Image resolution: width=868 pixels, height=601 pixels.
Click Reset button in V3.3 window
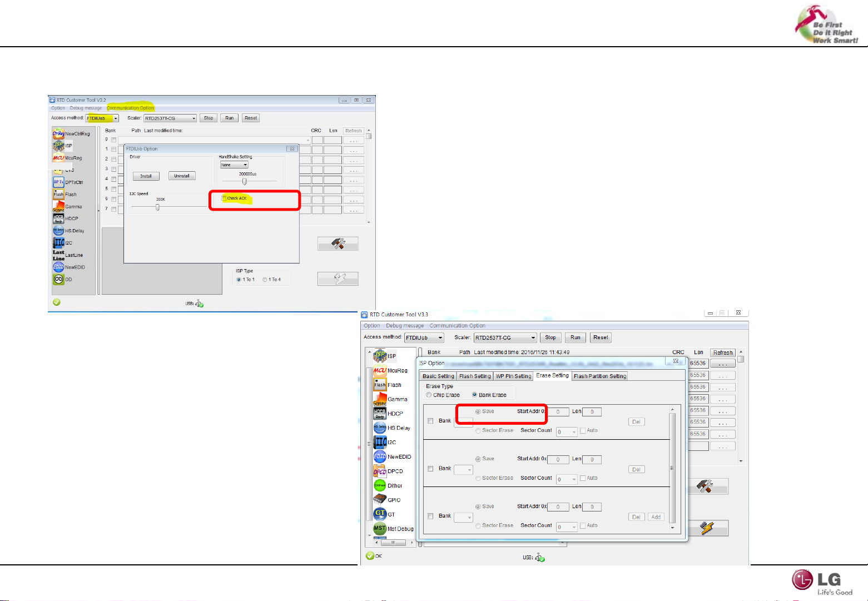pos(601,337)
